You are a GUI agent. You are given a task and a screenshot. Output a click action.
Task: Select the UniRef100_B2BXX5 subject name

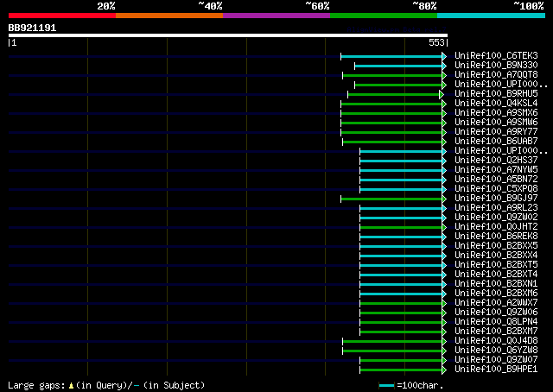pos(496,246)
